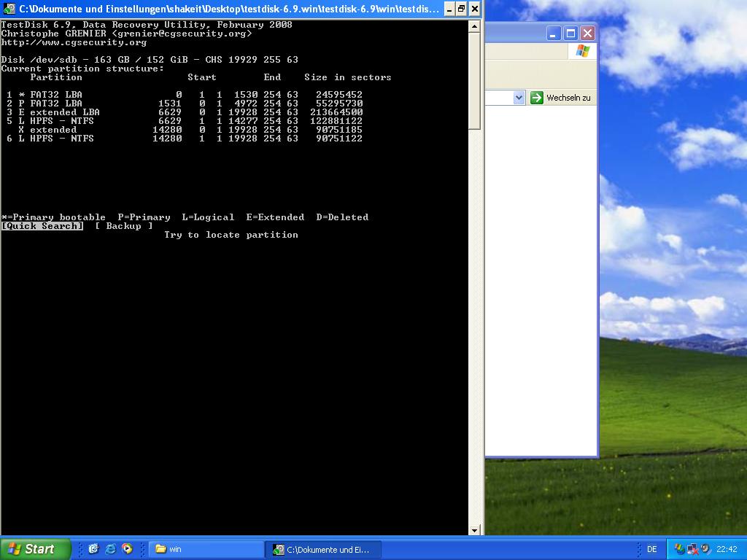Click the Windows flag logo in Explorer window
747x560 pixels.
pos(582,51)
